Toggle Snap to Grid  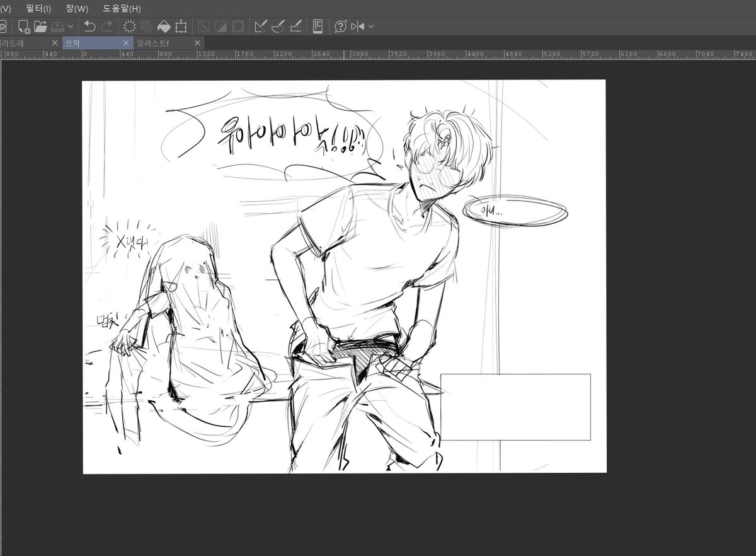[x=295, y=26]
